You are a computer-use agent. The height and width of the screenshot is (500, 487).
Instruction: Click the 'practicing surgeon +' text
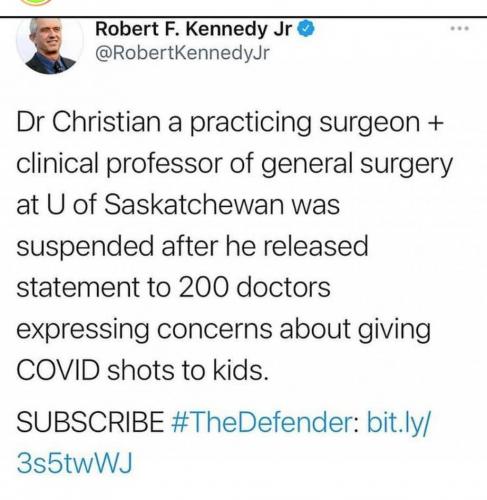coord(317,123)
